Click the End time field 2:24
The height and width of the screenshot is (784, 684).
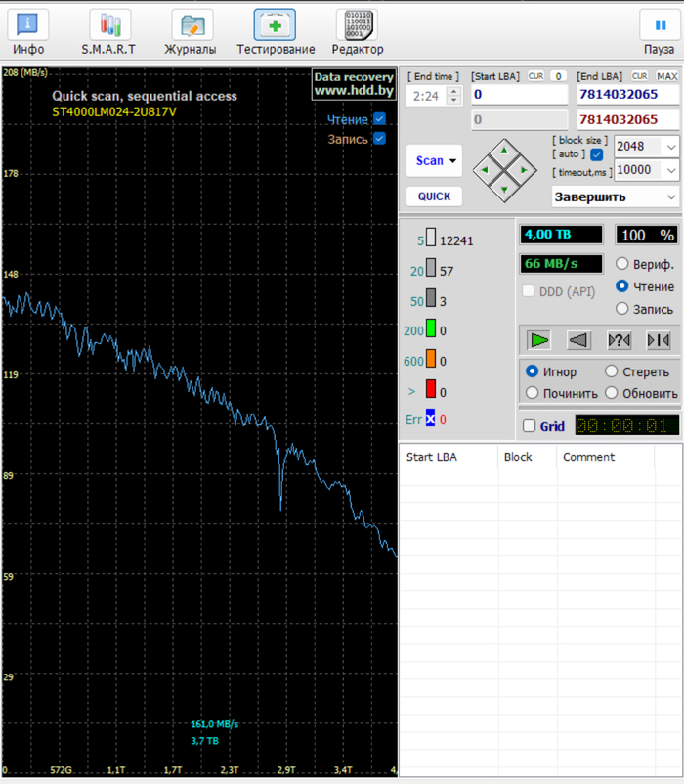(427, 96)
